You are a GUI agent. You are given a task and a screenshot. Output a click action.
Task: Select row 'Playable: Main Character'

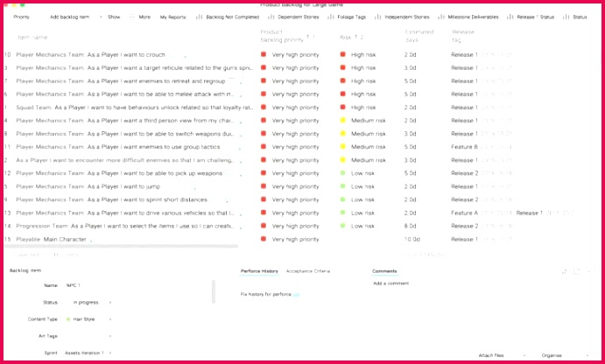pos(52,239)
